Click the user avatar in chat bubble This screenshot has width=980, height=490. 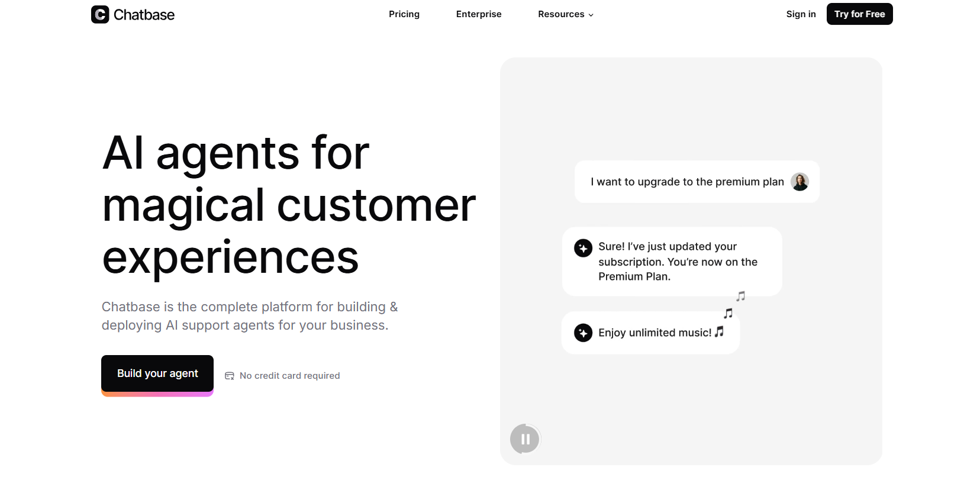coord(800,182)
